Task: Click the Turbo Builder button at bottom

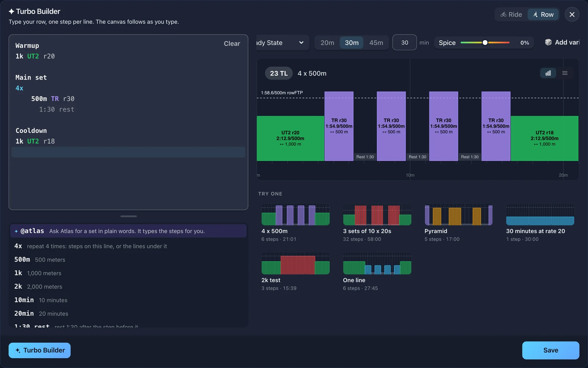Action: [40, 350]
